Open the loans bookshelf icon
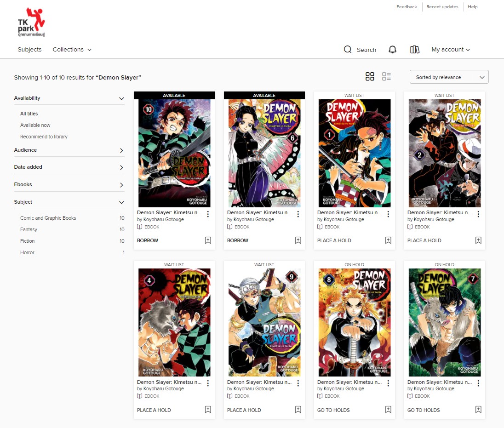 coord(415,50)
